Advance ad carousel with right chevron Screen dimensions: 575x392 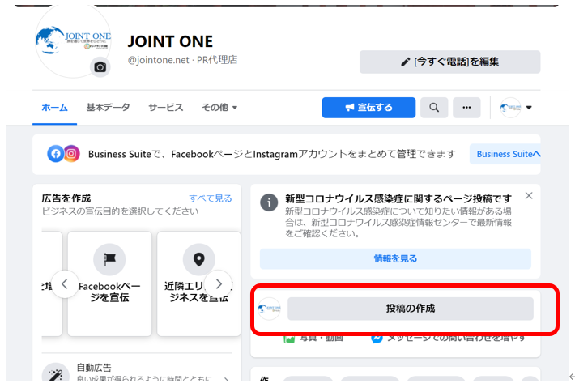[x=219, y=283]
